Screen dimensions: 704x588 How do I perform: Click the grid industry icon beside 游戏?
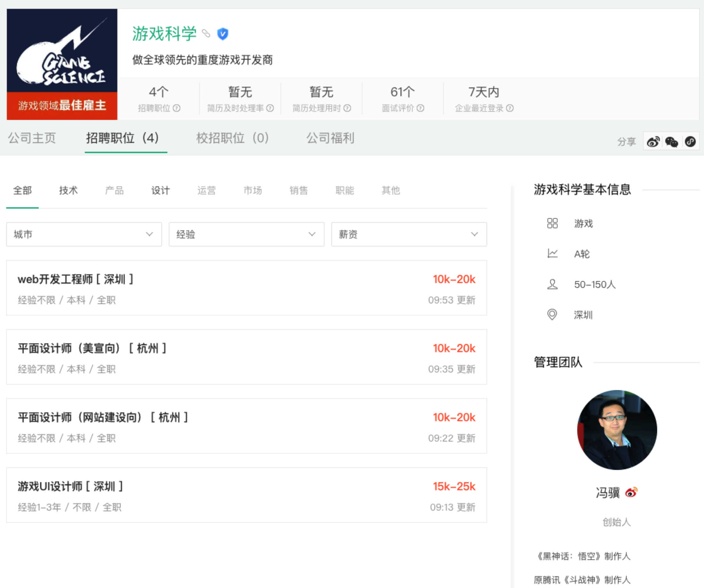pos(552,223)
